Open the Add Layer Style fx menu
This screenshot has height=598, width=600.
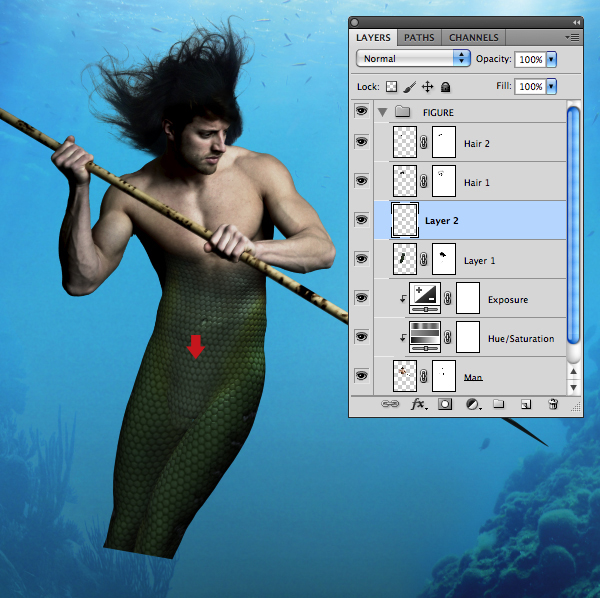click(x=419, y=404)
